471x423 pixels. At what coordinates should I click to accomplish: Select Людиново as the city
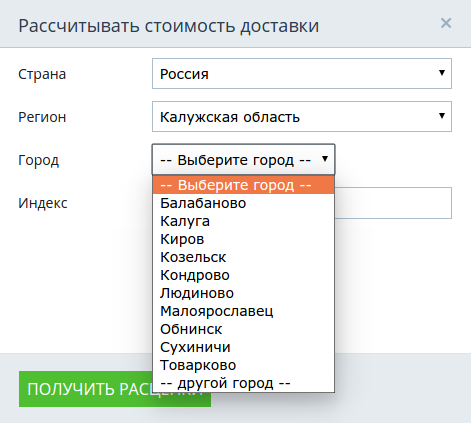click(x=243, y=293)
